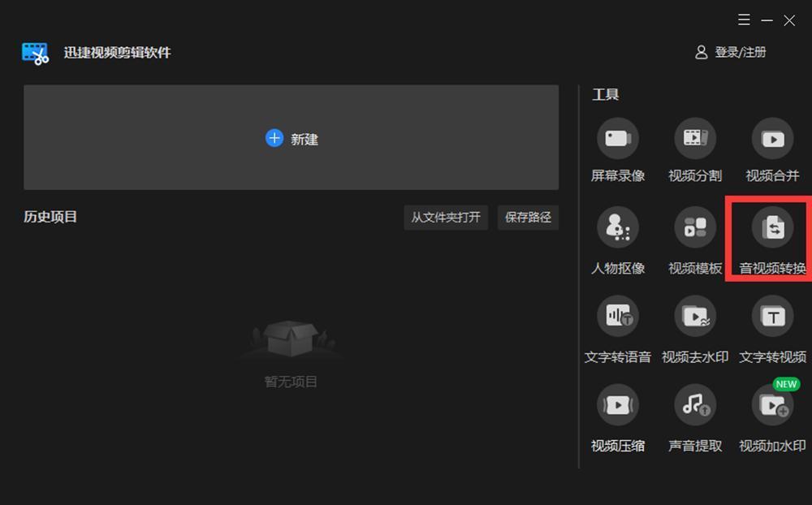Open the 文字转视频 text-to-video tool
The width and height of the screenshot is (812, 505).
pyautogui.click(x=772, y=316)
